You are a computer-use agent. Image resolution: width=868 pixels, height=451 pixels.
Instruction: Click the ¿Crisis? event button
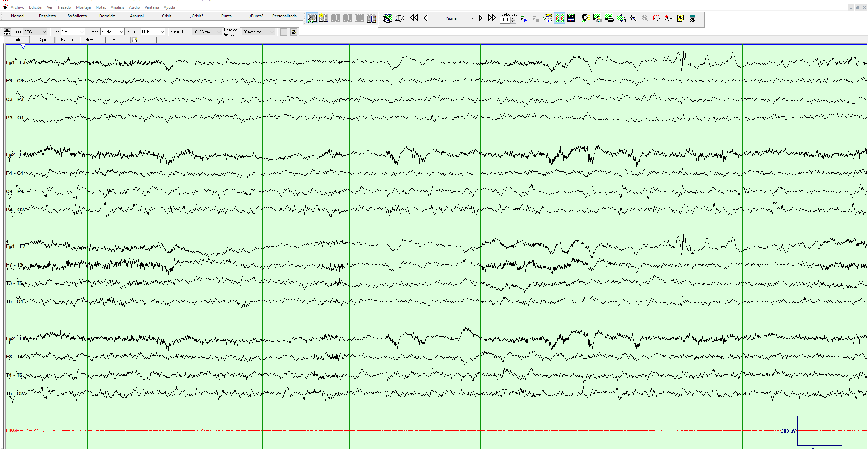click(x=197, y=16)
